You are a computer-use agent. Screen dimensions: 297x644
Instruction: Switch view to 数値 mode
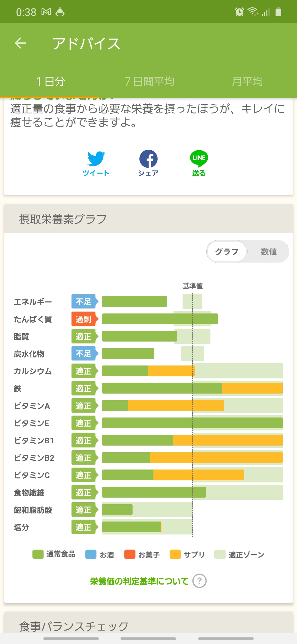[269, 251]
